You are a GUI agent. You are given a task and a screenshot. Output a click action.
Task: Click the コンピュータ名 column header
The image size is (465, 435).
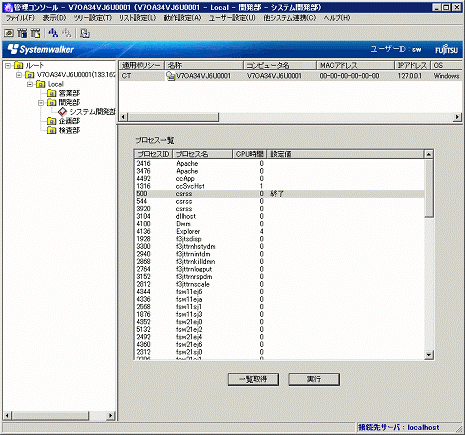point(280,65)
